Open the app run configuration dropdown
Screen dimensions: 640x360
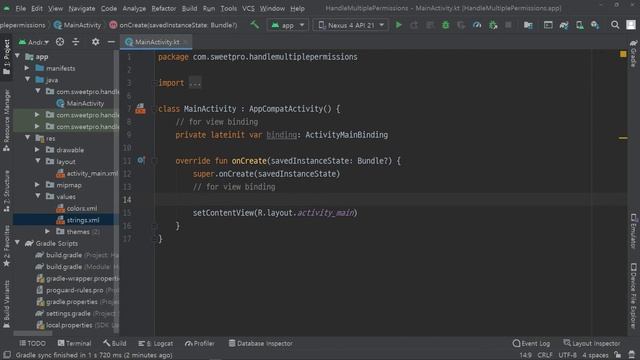(288, 25)
